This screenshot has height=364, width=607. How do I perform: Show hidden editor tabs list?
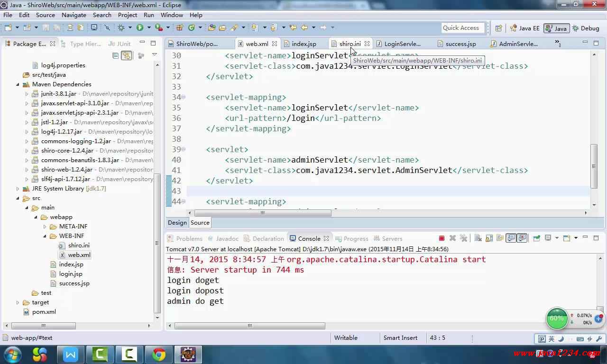558,43
